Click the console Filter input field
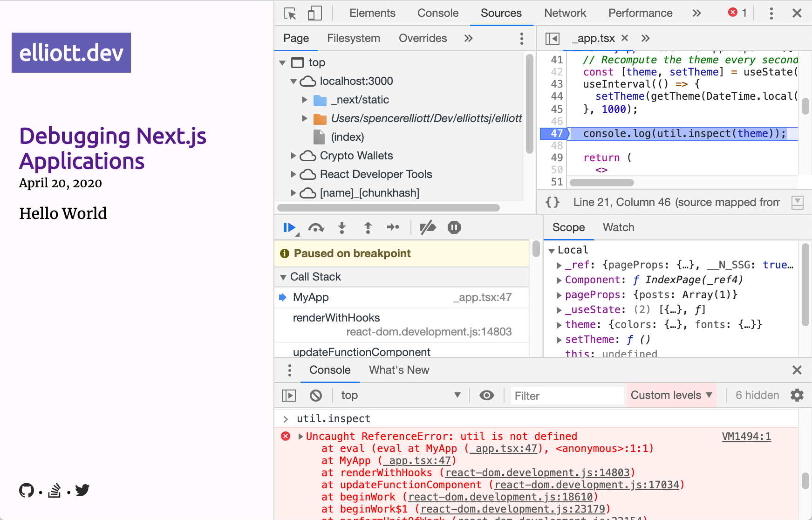Viewport: 812px width, 520px height. pyautogui.click(x=566, y=396)
